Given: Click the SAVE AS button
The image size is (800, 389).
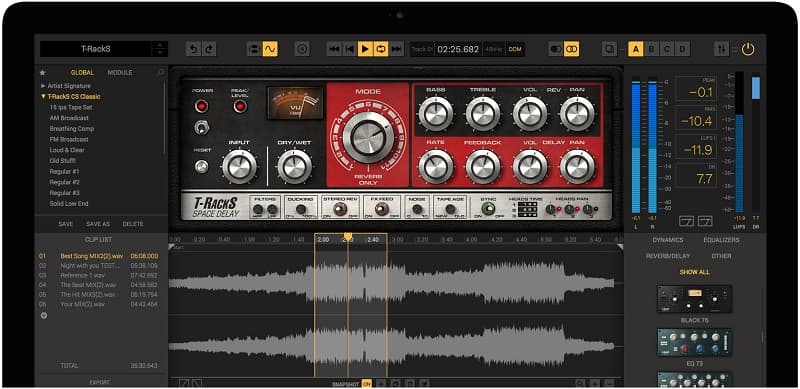Looking at the screenshot, I should pos(97,224).
